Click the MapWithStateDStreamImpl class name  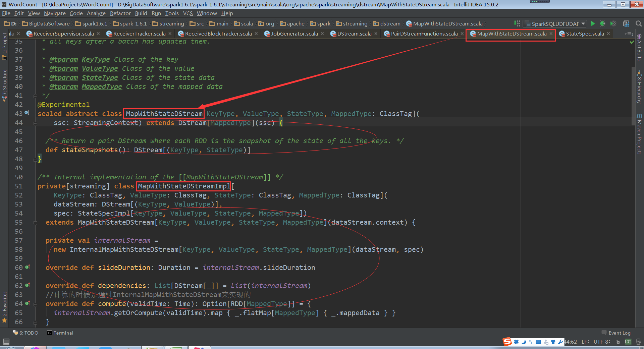[x=184, y=186]
